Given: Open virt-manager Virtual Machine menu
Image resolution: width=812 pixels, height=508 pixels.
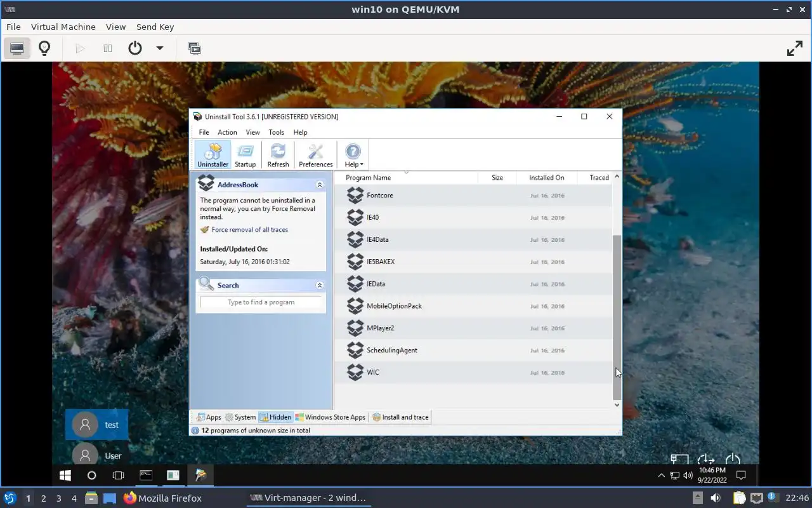Looking at the screenshot, I should 63,27.
